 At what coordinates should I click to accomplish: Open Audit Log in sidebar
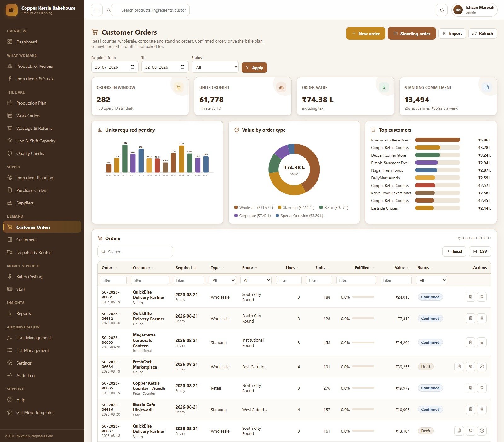(42, 376)
